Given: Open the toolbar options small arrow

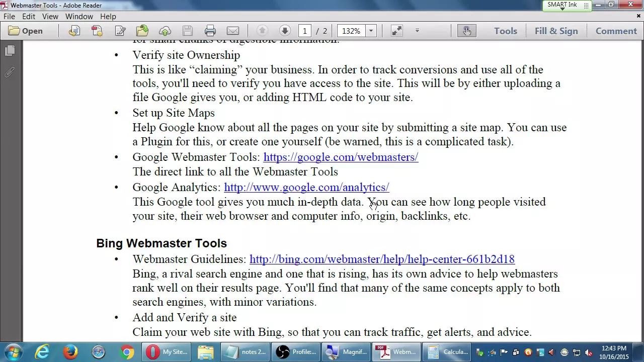Looking at the screenshot, I should click(x=417, y=31).
